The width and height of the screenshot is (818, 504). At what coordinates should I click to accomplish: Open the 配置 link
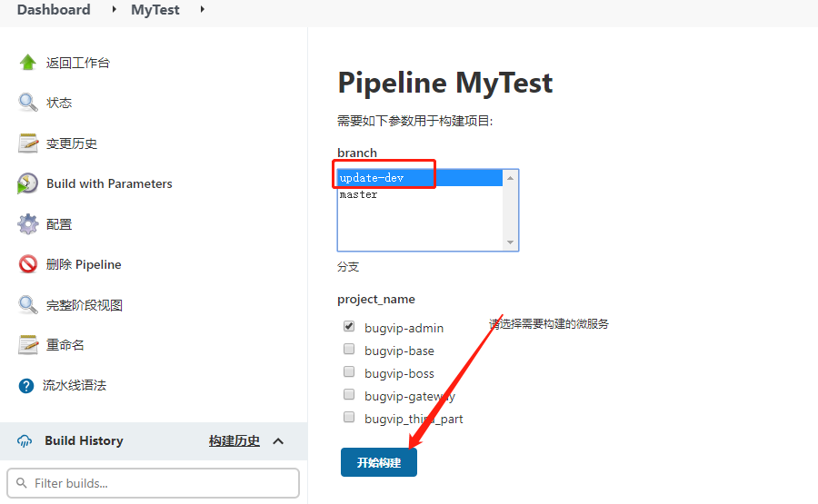point(59,224)
